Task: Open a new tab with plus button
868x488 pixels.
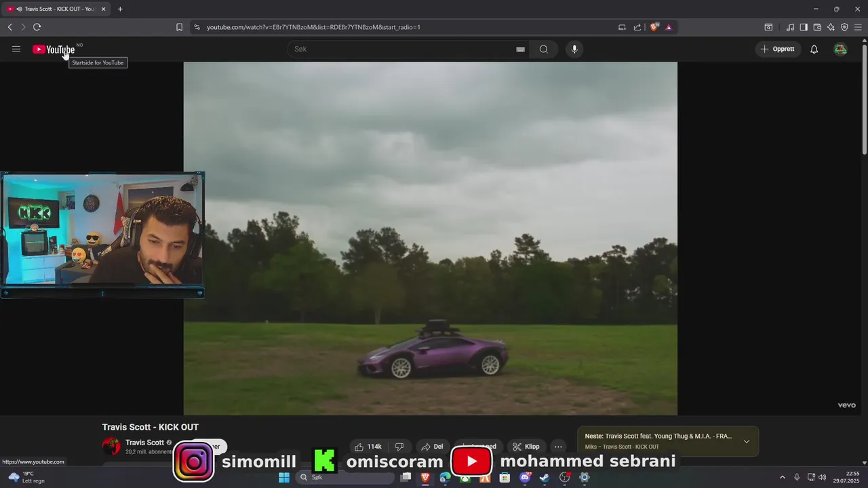Action: click(x=120, y=9)
